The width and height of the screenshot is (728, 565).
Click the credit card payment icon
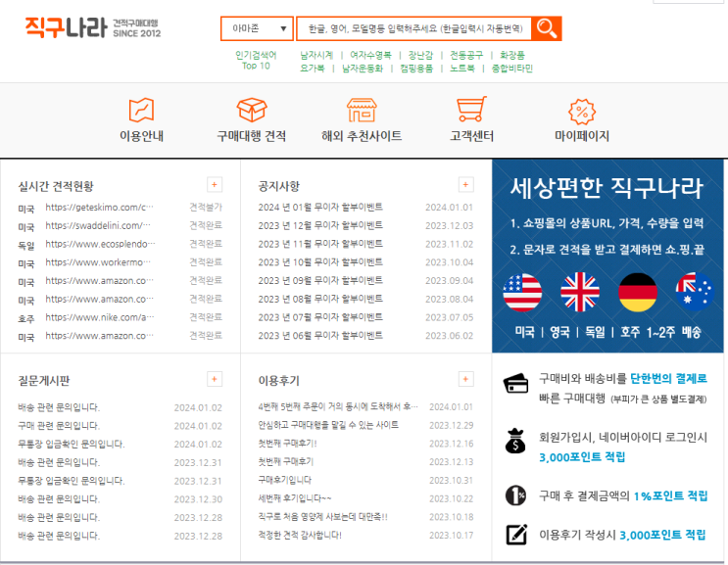515,384
